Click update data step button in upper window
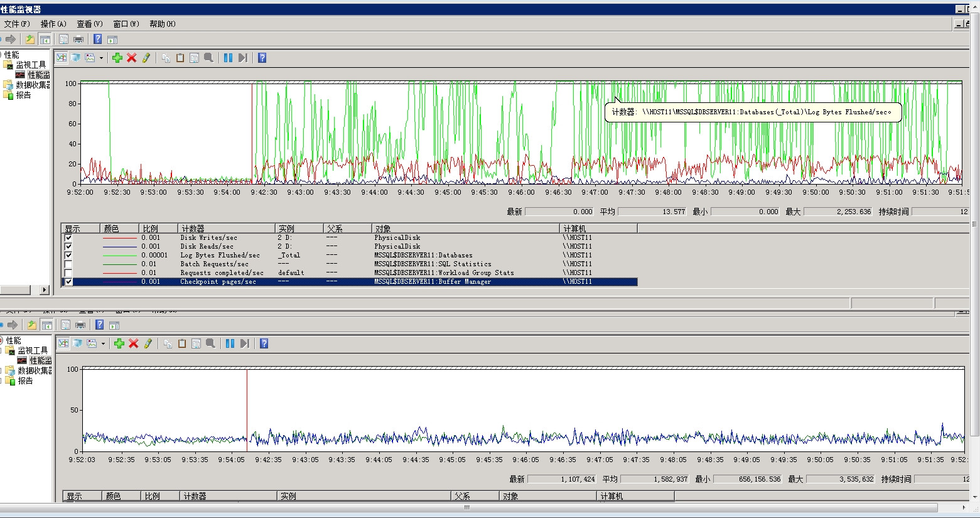The image size is (980, 518). (x=243, y=58)
